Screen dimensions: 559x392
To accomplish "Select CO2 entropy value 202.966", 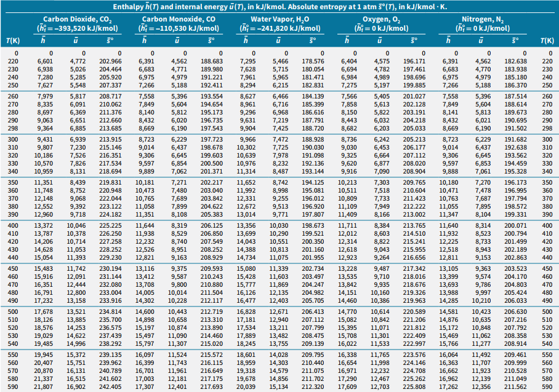I will [110, 62].
